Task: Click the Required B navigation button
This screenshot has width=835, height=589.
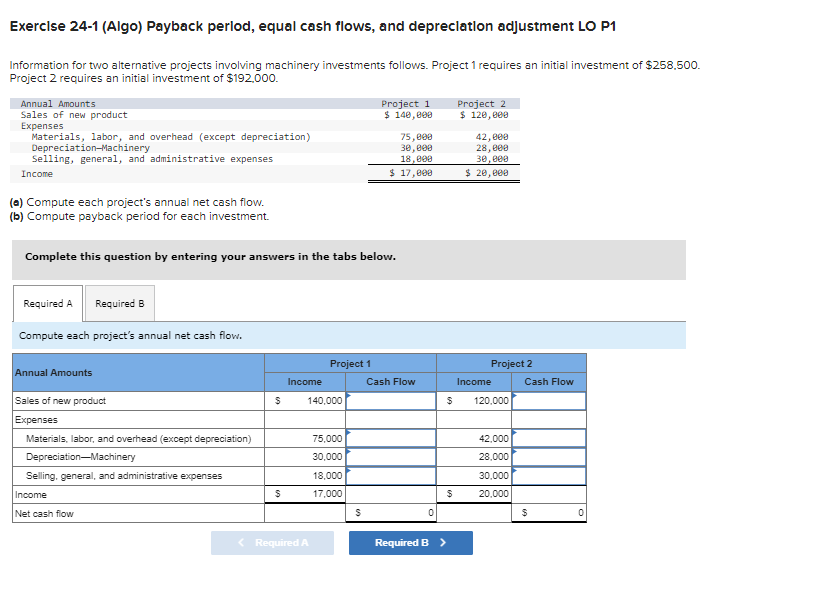Action: tap(410, 541)
